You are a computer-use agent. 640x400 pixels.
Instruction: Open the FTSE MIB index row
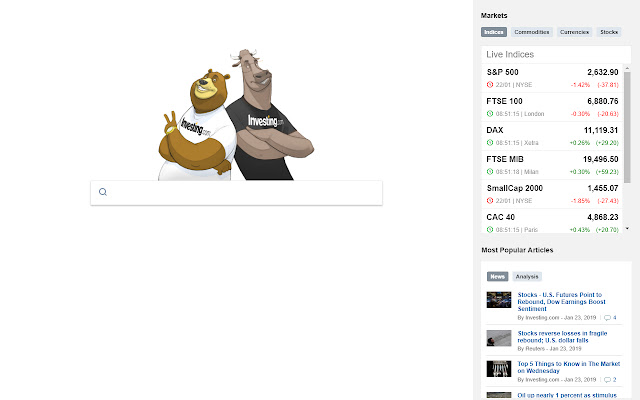pyautogui.click(x=552, y=165)
